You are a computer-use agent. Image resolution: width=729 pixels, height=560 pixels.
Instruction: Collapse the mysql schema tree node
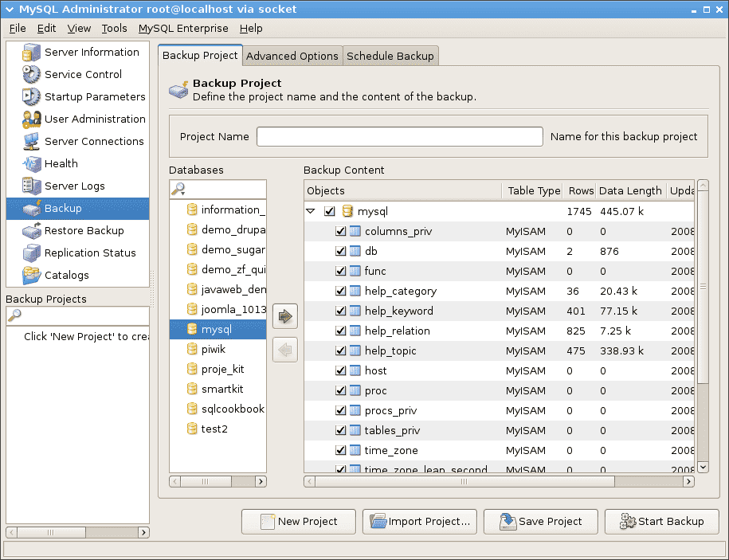pos(311,211)
